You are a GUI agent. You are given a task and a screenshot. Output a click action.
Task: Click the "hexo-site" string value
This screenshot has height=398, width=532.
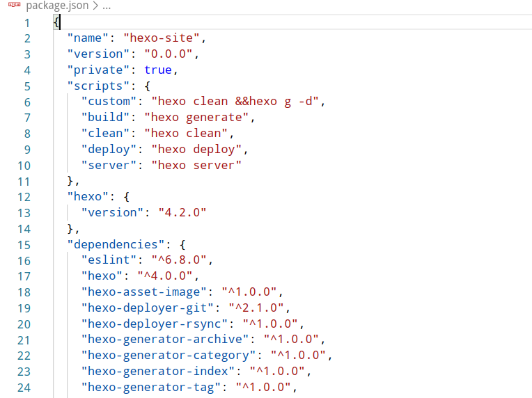click(x=162, y=38)
